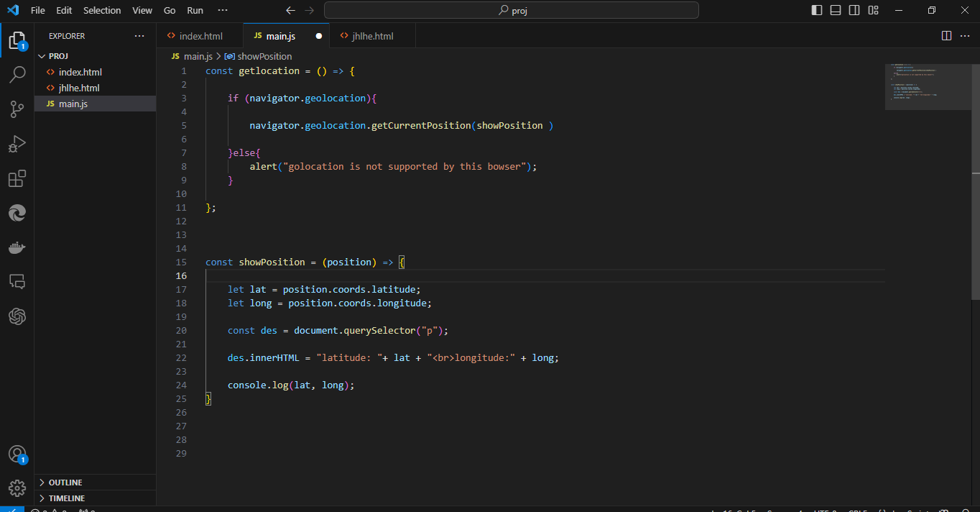Screen dimensions: 980x512
Task: Click showPosition in the breadcrumb
Action: [x=264, y=56]
